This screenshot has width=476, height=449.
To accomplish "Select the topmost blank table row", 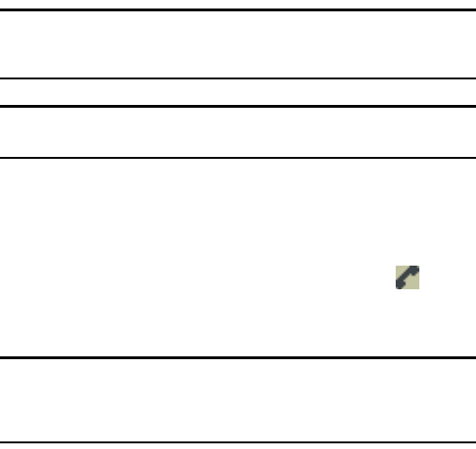I will 238,44.
